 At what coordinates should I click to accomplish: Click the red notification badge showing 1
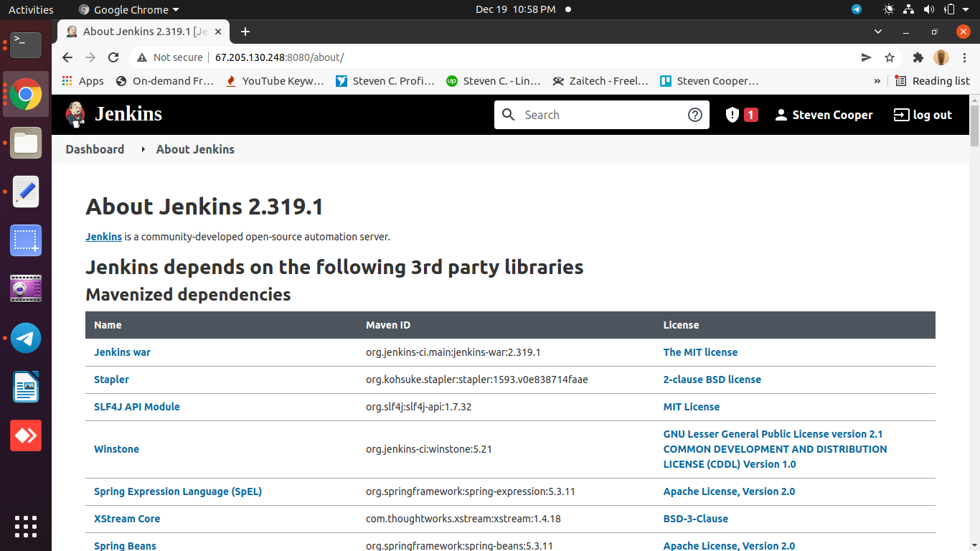[x=750, y=115]
